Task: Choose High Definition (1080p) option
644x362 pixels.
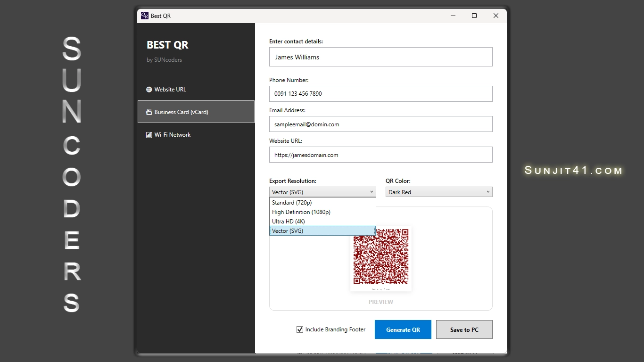Action: point(322,212)
